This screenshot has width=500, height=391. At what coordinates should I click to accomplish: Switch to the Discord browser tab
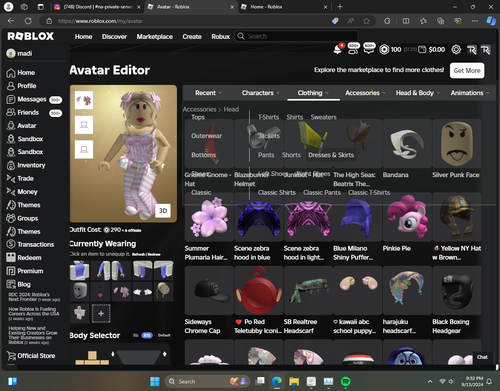[x=97, y=7]
